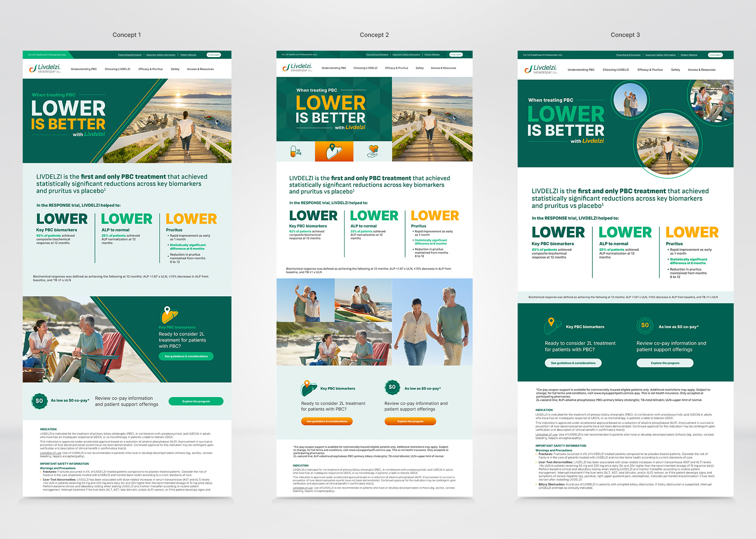Image resolution: width=756 pixels, height=539 pixels.
Task: Click the couple on beach chairs photo in Concept 1
Action: 73,339
